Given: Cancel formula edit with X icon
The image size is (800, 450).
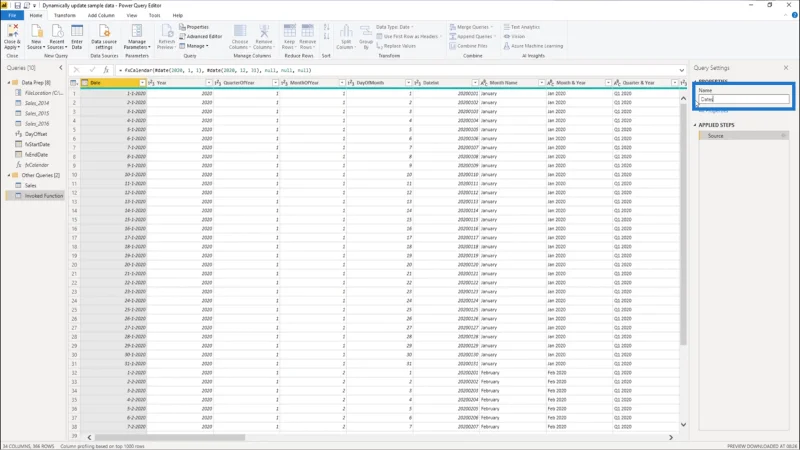Looking at the screenshot, I should 77,70.
